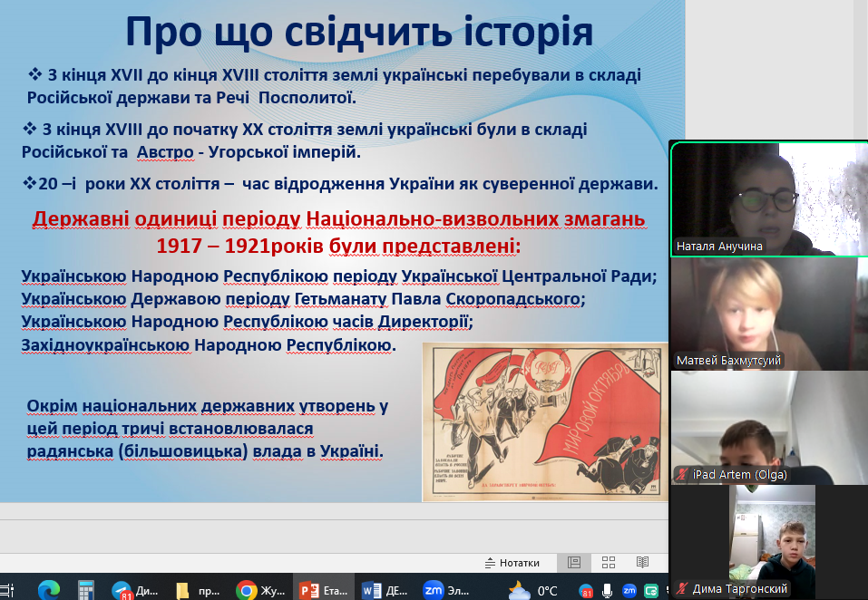Select Наталя Анучина video tile
Image resolution: width=868 pixels, height=600 pixels.
pyautogui.click(x=769, y=199)
